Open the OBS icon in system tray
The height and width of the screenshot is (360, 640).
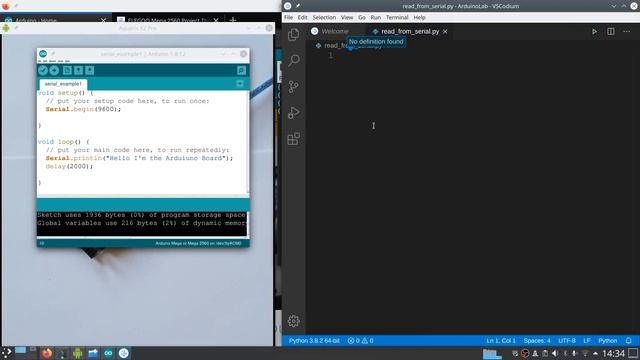(525, 353)
